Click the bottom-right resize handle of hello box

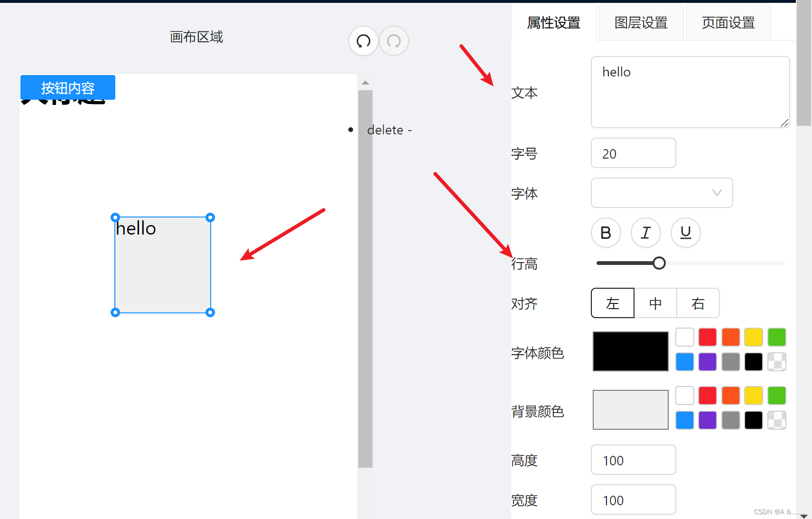[210, 312]
